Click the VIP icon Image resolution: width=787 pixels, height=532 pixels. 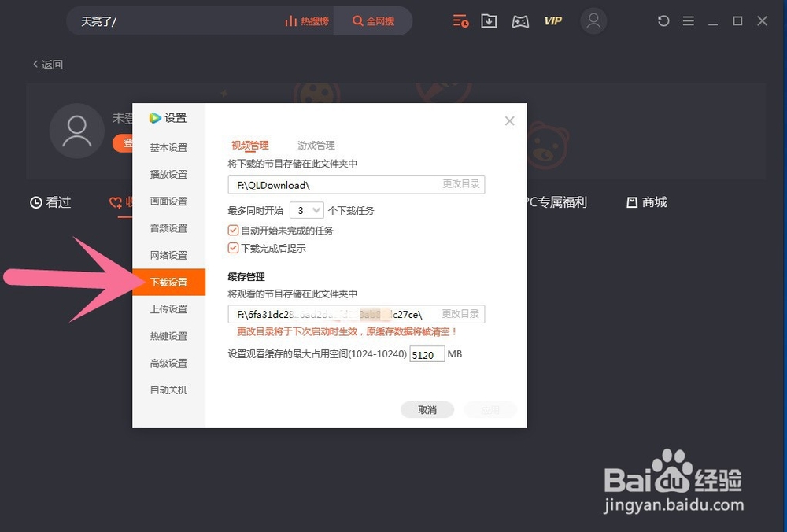point(553,21)
